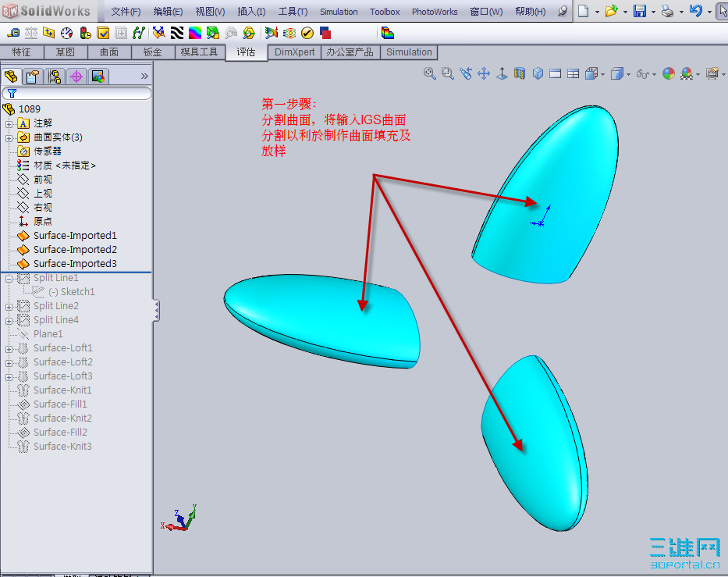Click the Pan four-arrow move icon
Viewport: 728px width, 577px height.
pyautogui.click(x=484, y=73)
